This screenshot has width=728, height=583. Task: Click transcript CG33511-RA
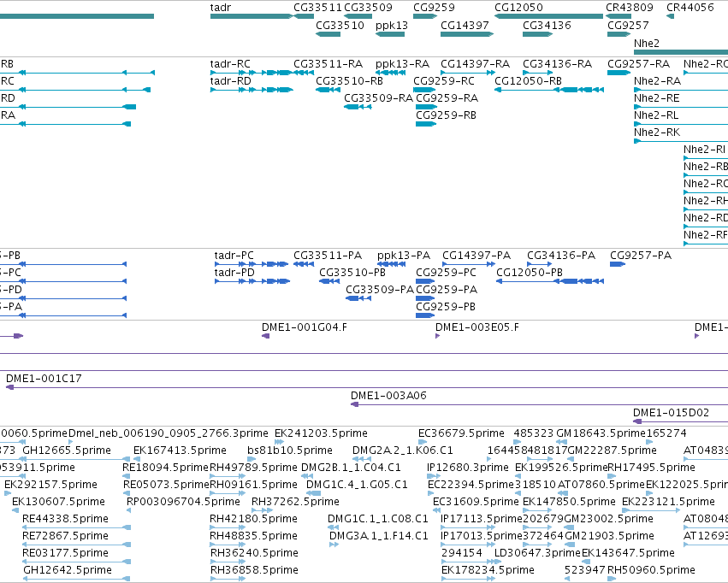[x=304, y=73]
